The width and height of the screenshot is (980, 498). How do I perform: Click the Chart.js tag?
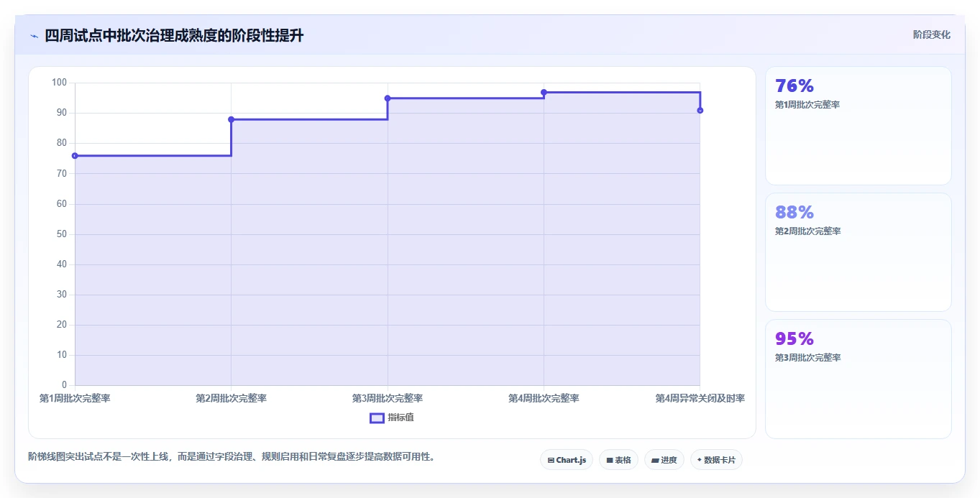click(x=567, y=460)
